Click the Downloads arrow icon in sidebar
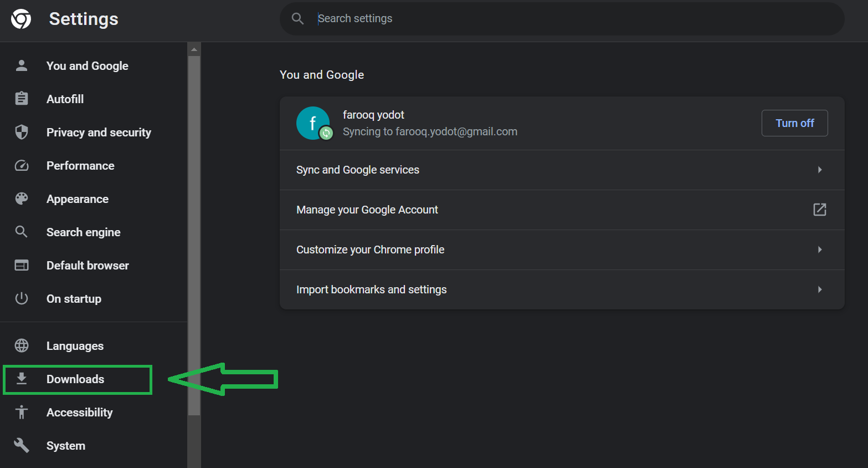The height and width of the screenshot is (468, 868). pos(21,379)
